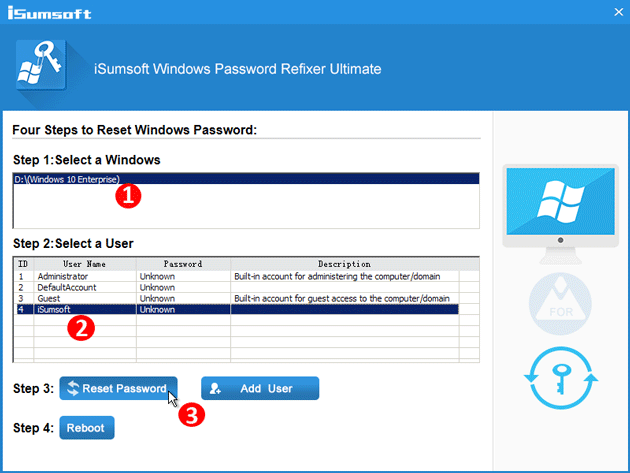The image size is (630, 473).
Task: Click the Add User button
Action: click(260, 388)
